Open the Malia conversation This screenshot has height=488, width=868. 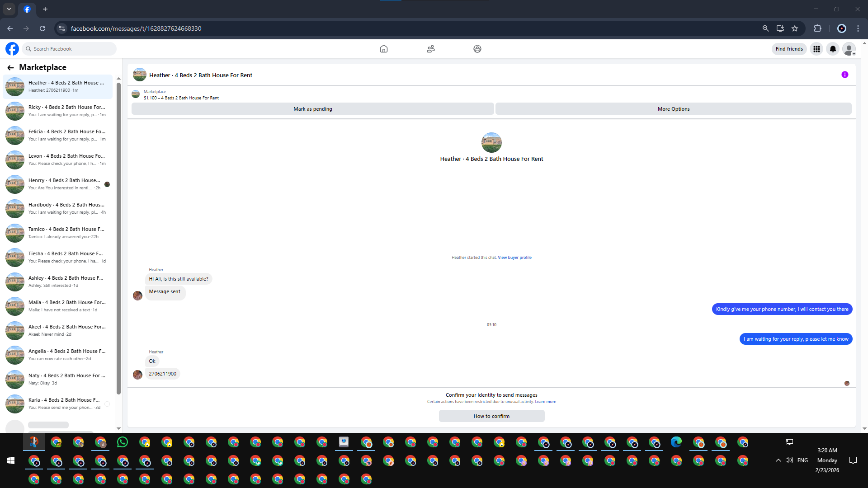58,306
